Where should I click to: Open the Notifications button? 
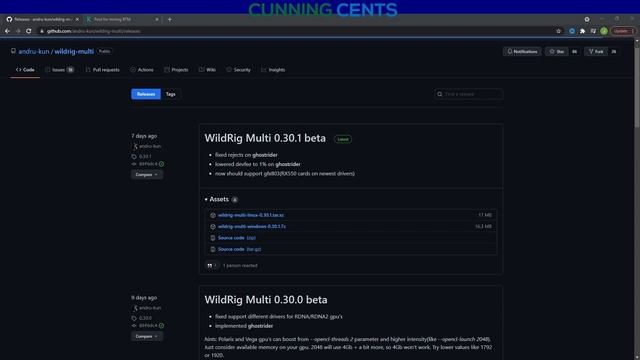[522, 51]
